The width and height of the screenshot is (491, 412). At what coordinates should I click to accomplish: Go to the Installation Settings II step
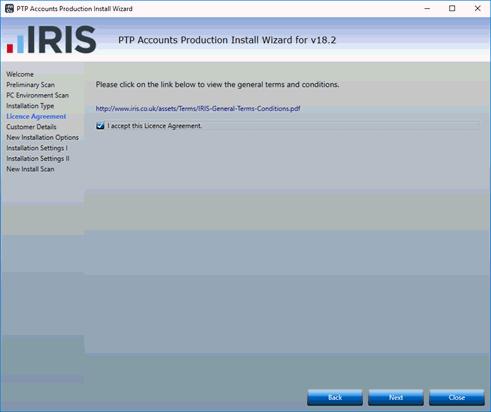(x=38, y=159)
